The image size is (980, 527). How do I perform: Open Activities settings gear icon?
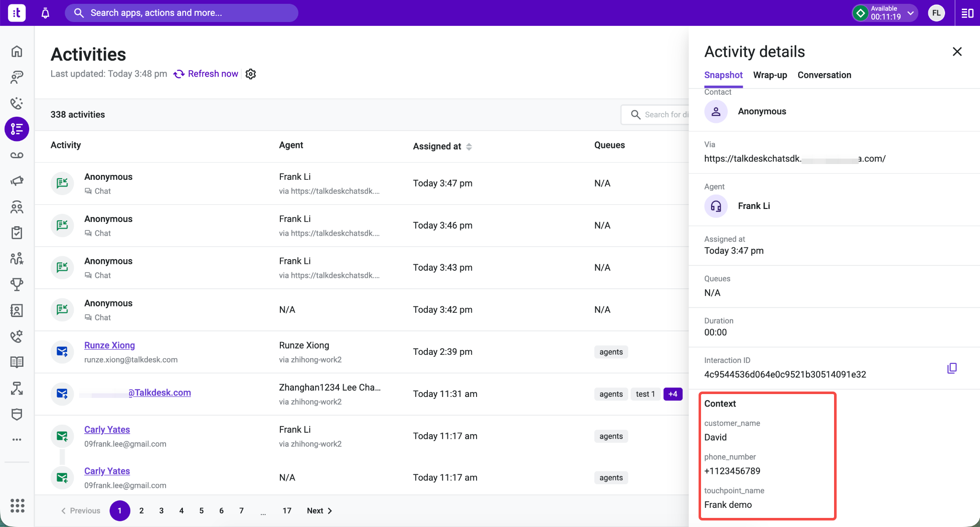click(251, 74)
